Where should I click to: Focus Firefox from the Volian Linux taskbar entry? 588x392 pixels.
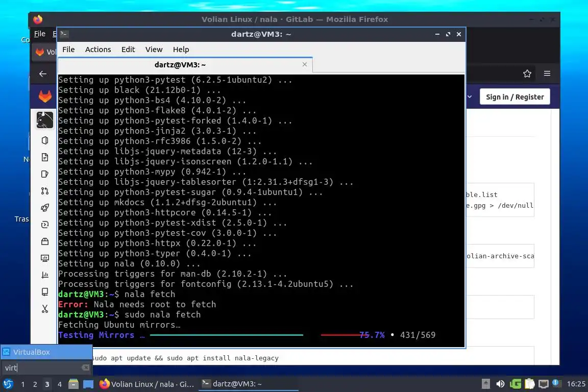[147, 384]
